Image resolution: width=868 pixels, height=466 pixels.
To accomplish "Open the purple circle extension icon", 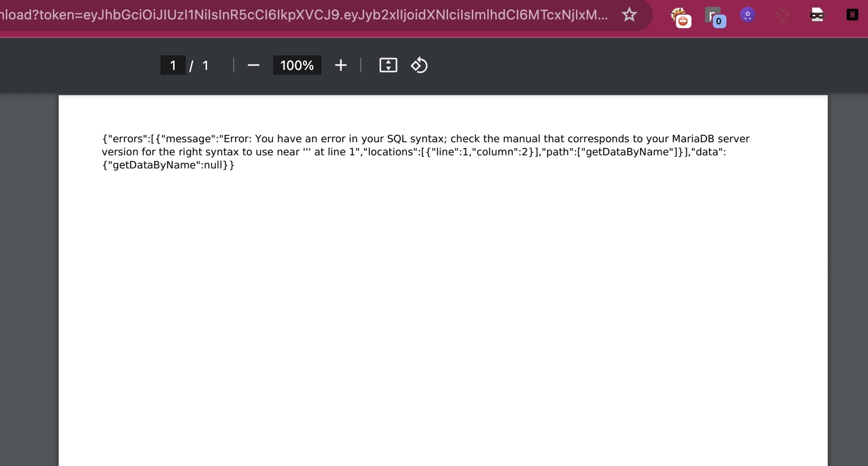I will click(x=747, y=15).
